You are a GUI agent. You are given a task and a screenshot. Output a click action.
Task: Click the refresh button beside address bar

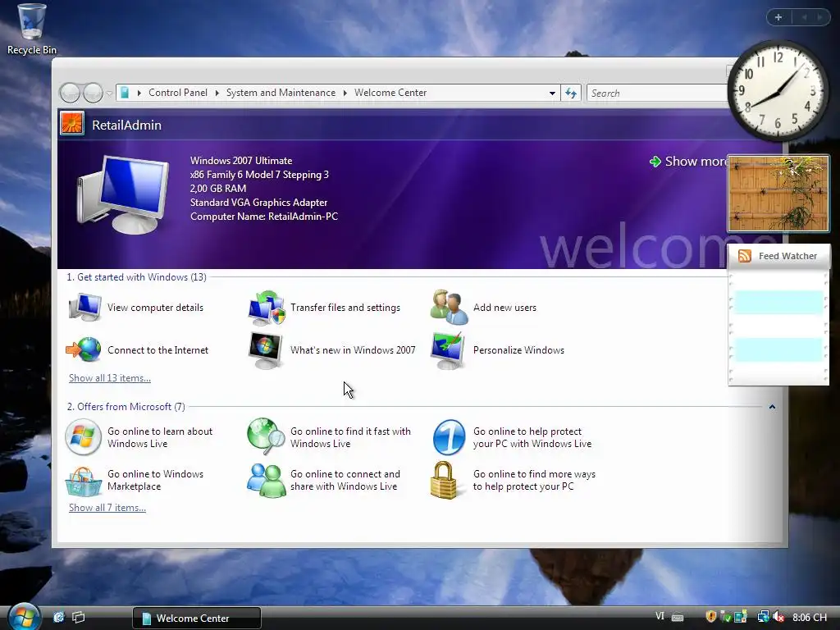click(x=571, y=94)
